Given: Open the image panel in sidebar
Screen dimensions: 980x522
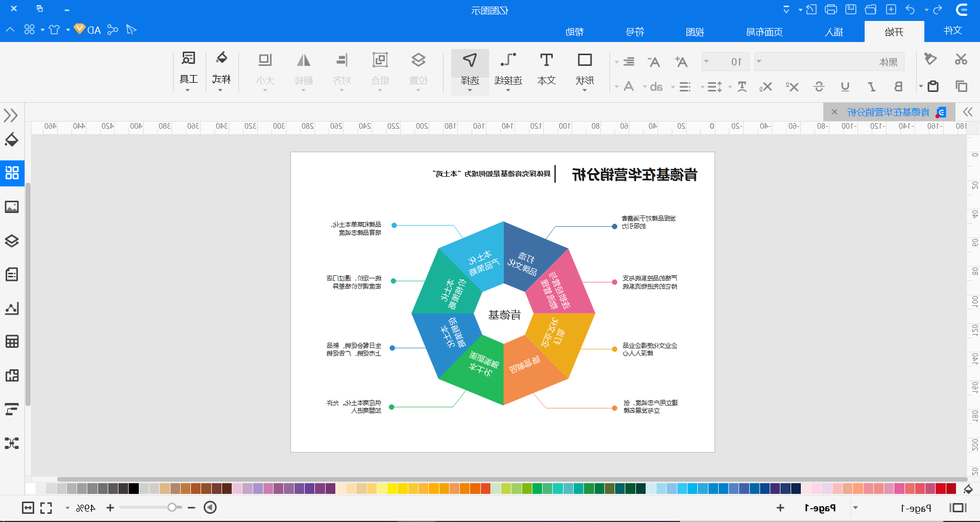Looking at the screenshot, I should tap(12, 207).
